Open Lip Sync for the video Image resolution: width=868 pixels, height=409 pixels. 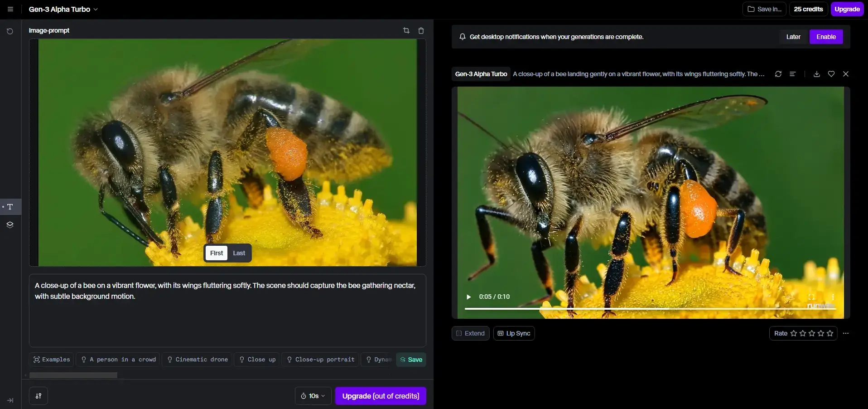(514, 333)
